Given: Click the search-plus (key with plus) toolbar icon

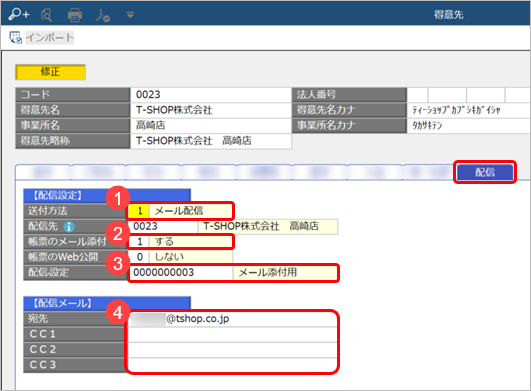Looking at the screenshot, I should 19,14.
